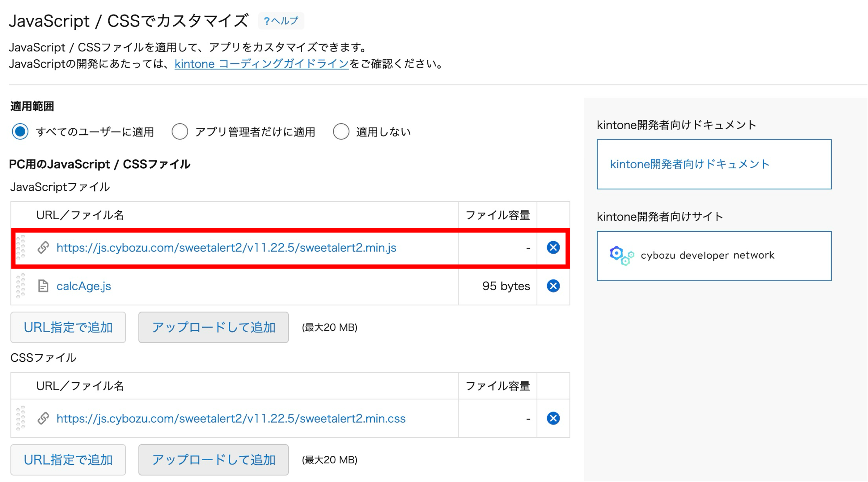The height and width of the screenshot is (482, 868).
Task: Click アップロードして追加 under CSS files
Action: tap(213, 459)
